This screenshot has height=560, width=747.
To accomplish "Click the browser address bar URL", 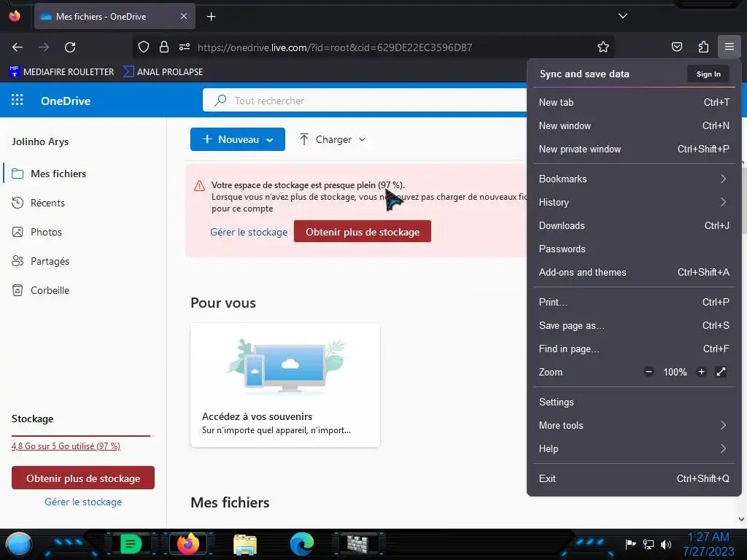I will pos(334,47).
